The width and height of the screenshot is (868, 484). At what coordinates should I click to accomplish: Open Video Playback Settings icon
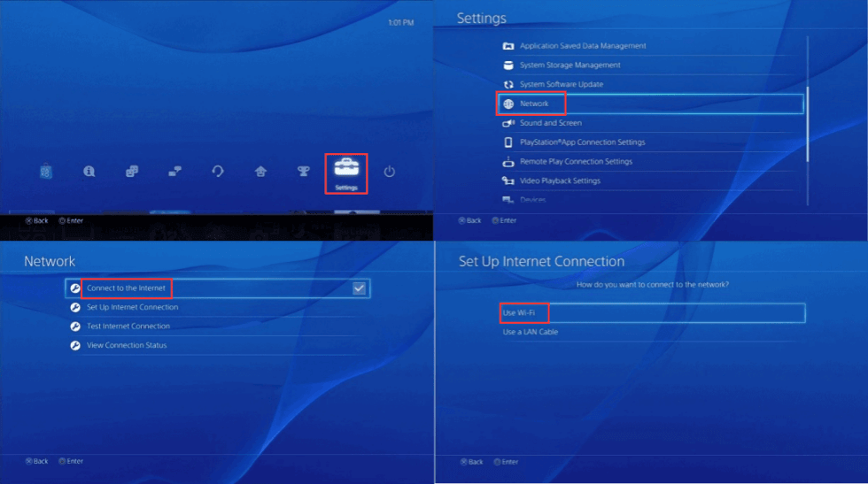(508, 181)
